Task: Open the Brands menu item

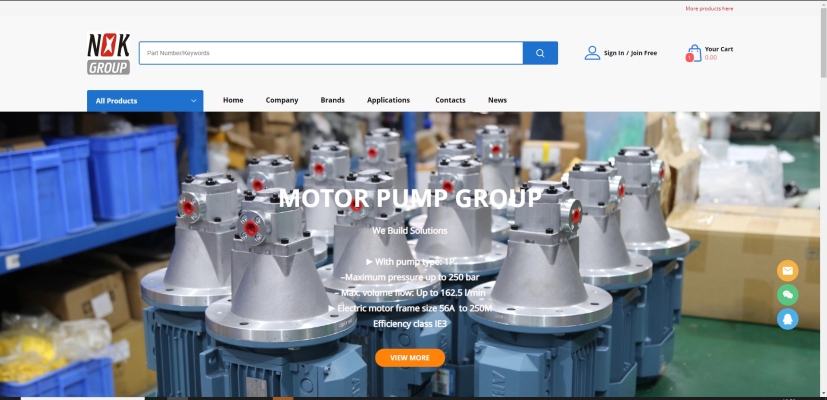Action: click(x=332, y=100)
